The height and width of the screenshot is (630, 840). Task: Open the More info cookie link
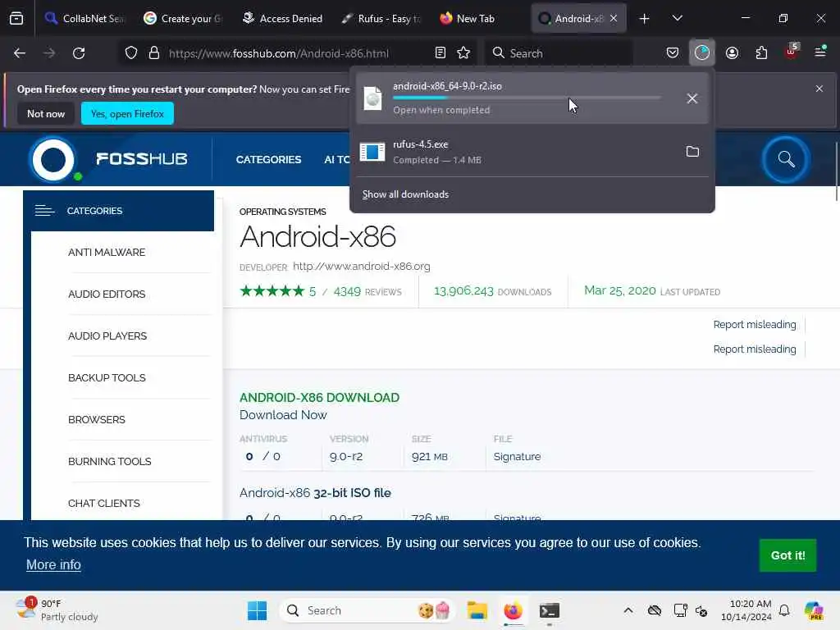tap(53, 564)
